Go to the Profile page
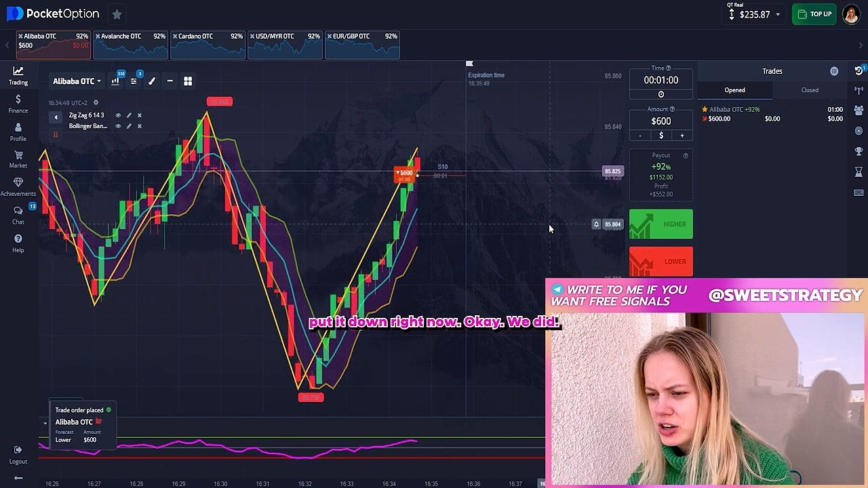Image resolution: width=868 pixels, height=488 pixels. 18,131
